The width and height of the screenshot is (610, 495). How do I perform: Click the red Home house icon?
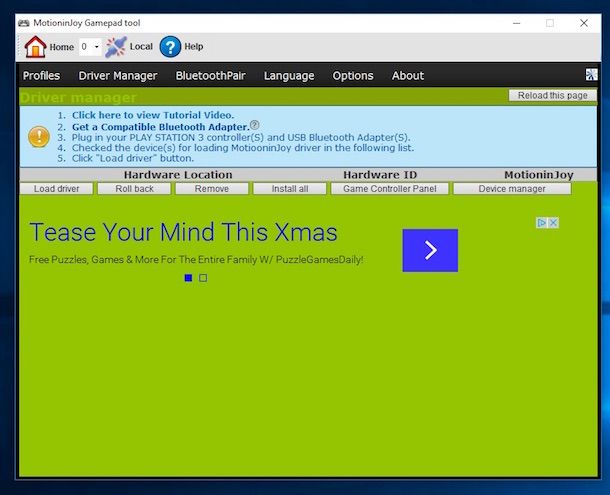(x=35, y=47)
